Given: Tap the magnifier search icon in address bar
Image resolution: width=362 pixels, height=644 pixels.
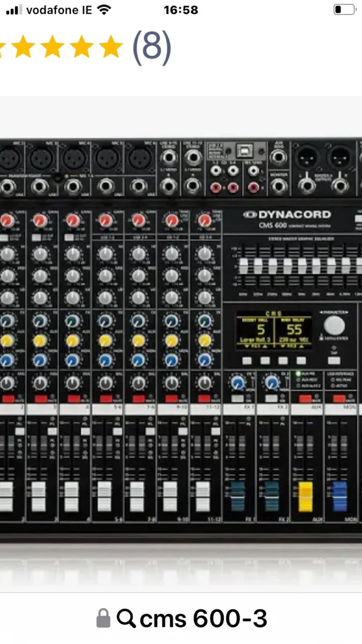Looking at the screenshot, I should click(125, 619).
